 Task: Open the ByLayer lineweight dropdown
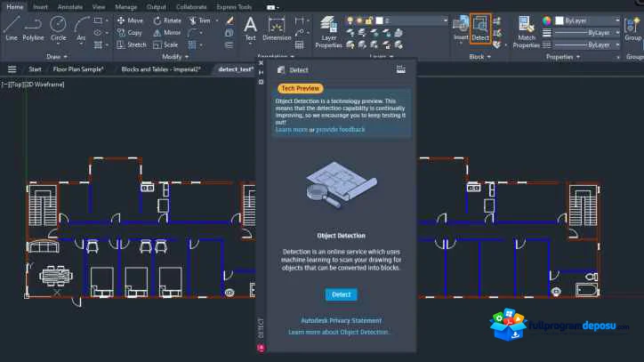[x=587, y=32]
